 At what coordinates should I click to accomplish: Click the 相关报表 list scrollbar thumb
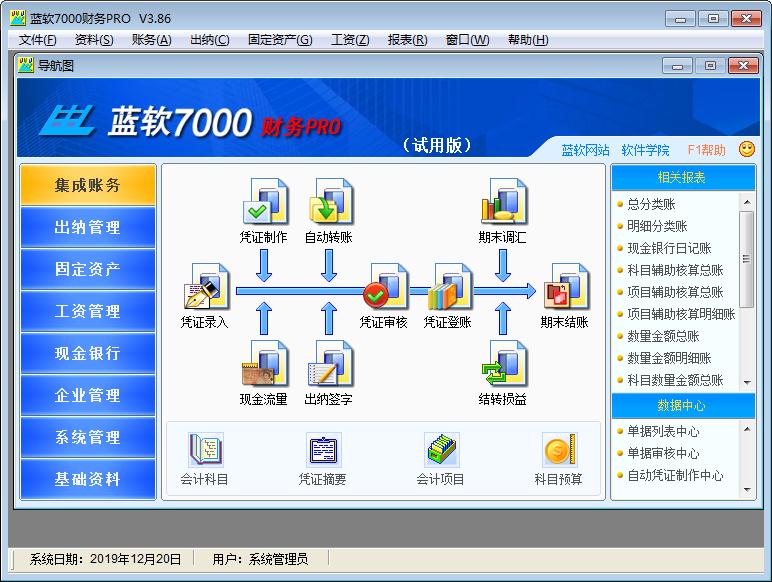click(747, 259)
